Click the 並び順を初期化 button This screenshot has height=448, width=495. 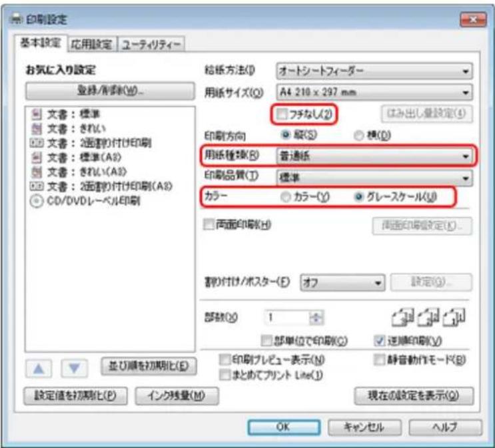pyautogui.click(x=149, y=366)
